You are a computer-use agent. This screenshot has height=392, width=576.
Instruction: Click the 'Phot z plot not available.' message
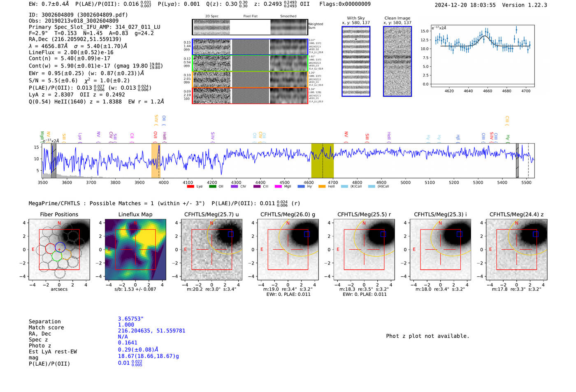(427, 336)
